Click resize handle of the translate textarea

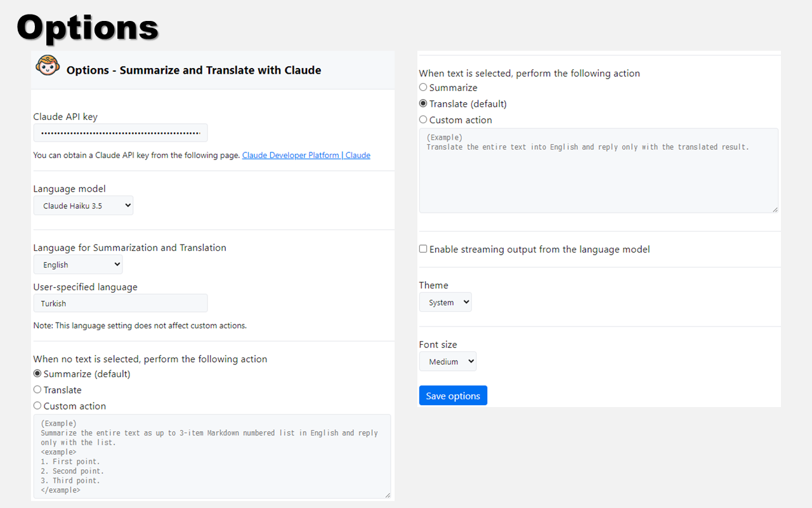pos(775,209)
